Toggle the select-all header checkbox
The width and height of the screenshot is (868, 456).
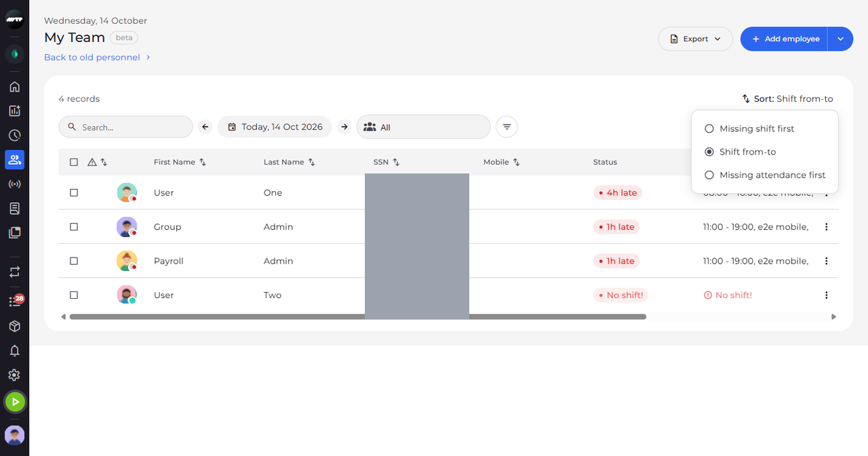click(74, 162)
